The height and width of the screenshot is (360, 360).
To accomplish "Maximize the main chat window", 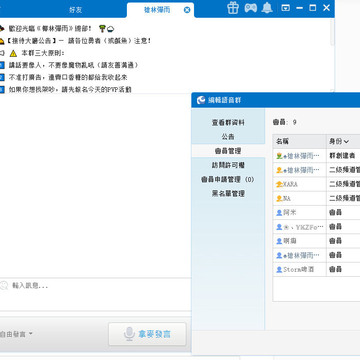I will [x=313, y=8].
